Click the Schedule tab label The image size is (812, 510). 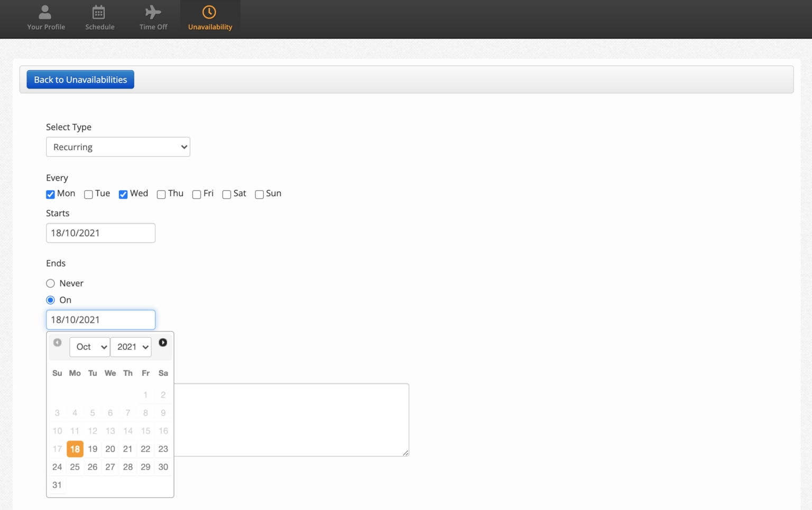click(x=100, y=27)
